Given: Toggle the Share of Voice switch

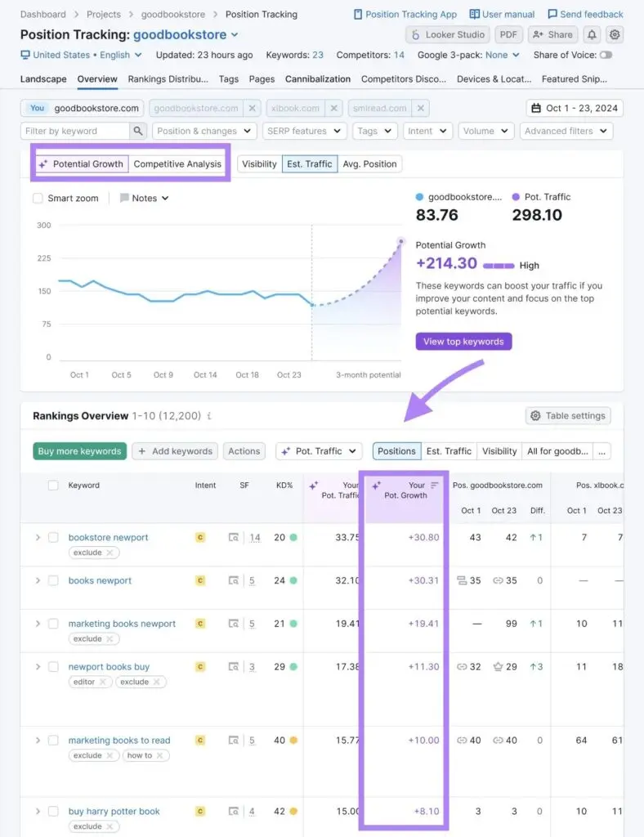Looking at the screenshot, I should click(x=606, y=55).
